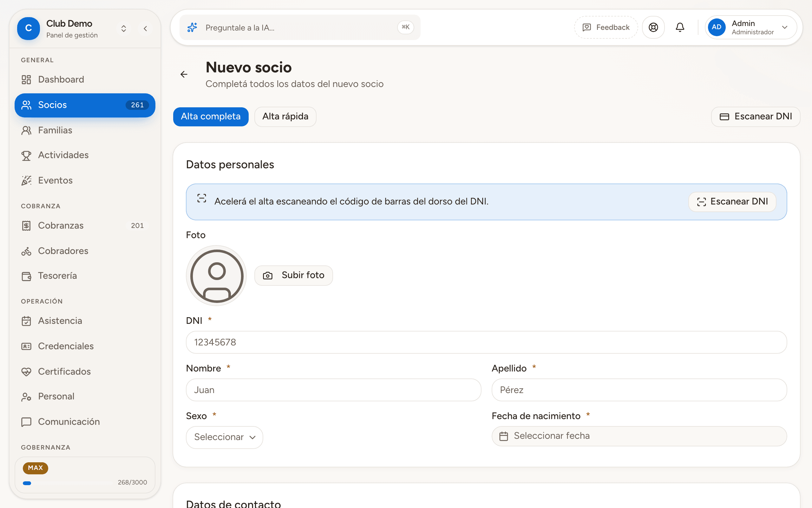Click the 261 badge on Socios
Image resolution: width=812 pixels, height=508 pixels.
(x=137, y=105)
